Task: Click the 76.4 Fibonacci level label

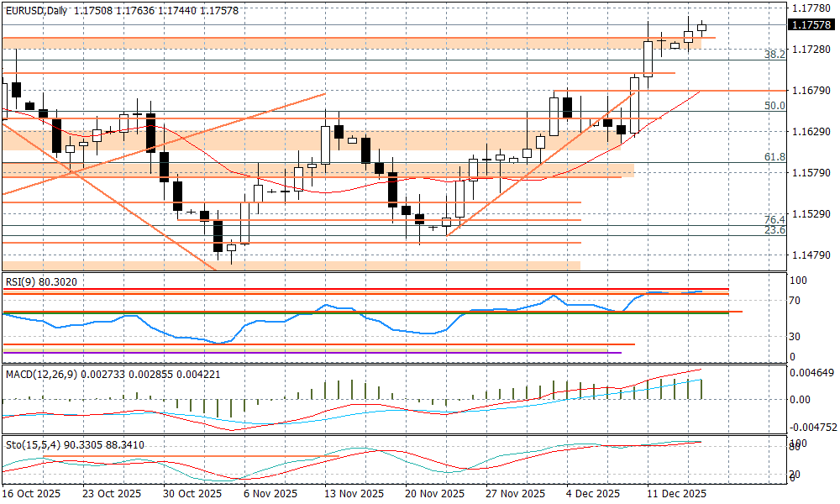Action: coord(774,219)
